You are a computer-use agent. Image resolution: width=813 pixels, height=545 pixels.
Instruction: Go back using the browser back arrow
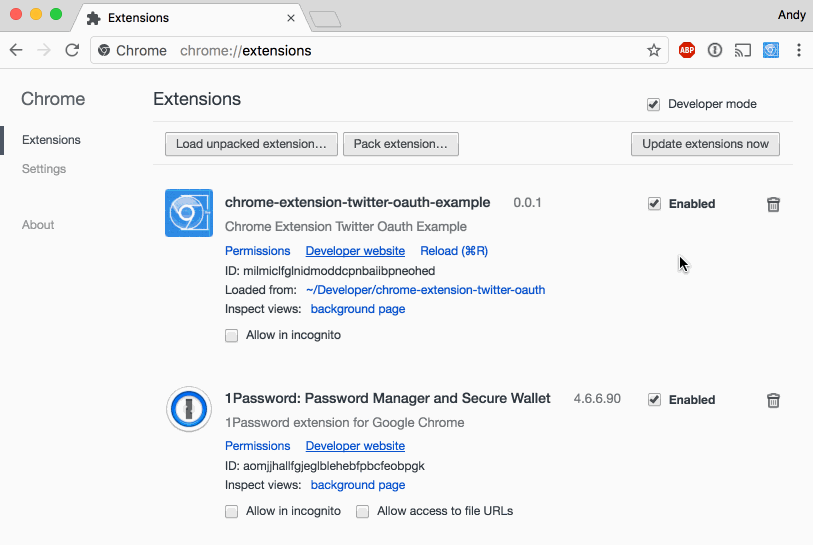coord(16,50)
